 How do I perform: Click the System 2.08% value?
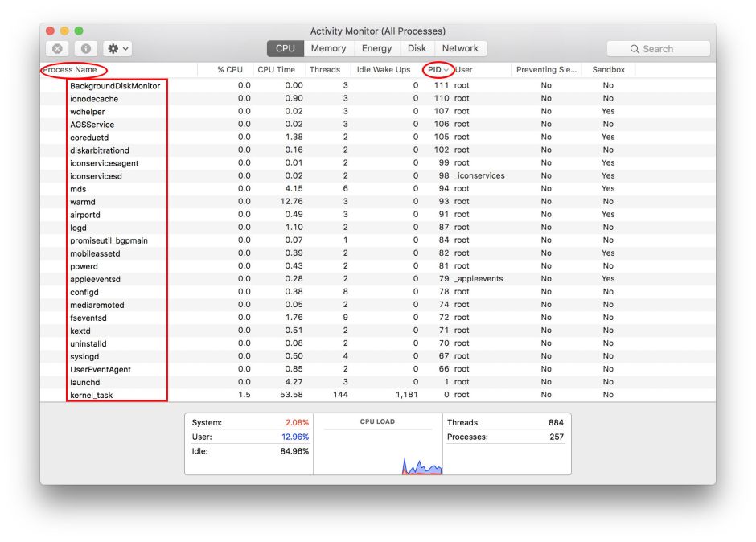[297, 422]
